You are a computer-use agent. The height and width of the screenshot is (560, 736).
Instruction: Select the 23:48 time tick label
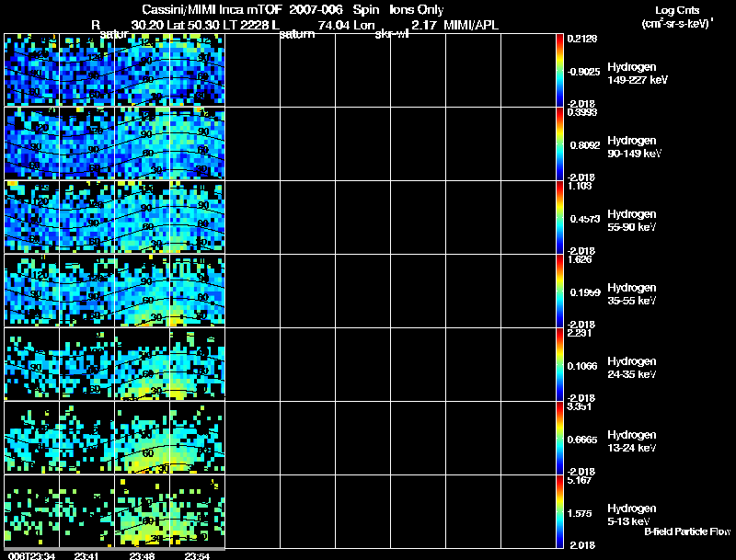tap(142, 555)
